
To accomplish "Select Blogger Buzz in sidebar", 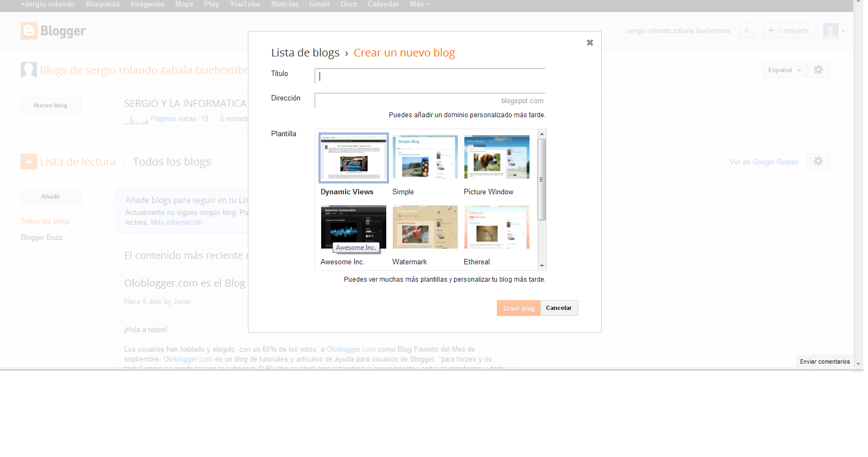I will pyautogui.click(x=42, y=238).
